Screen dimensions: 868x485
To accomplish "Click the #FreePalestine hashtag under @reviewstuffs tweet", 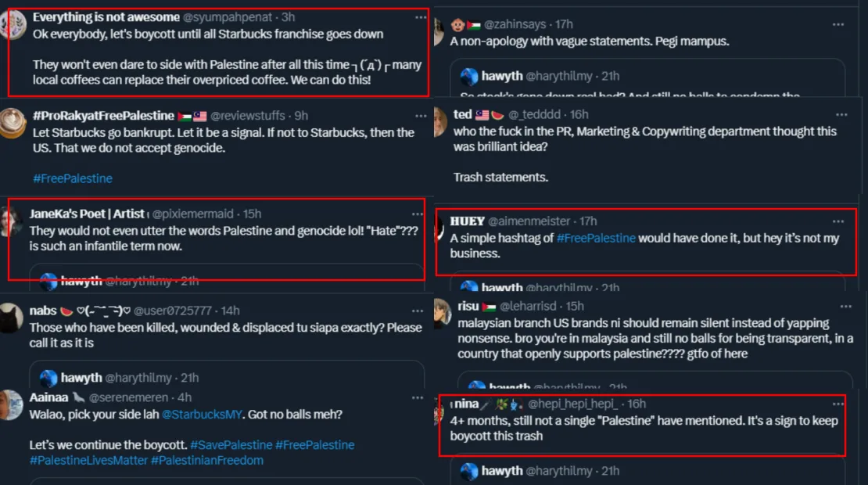I will [73, 178].
